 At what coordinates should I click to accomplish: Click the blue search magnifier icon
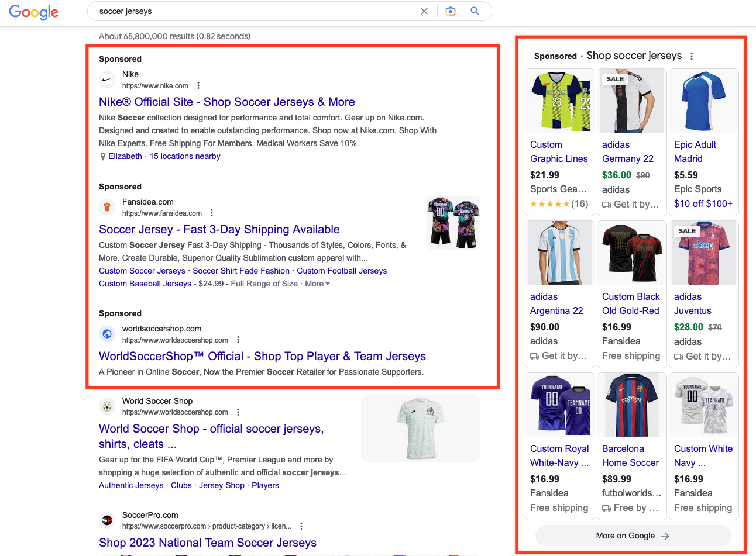(x=474, y=11)
